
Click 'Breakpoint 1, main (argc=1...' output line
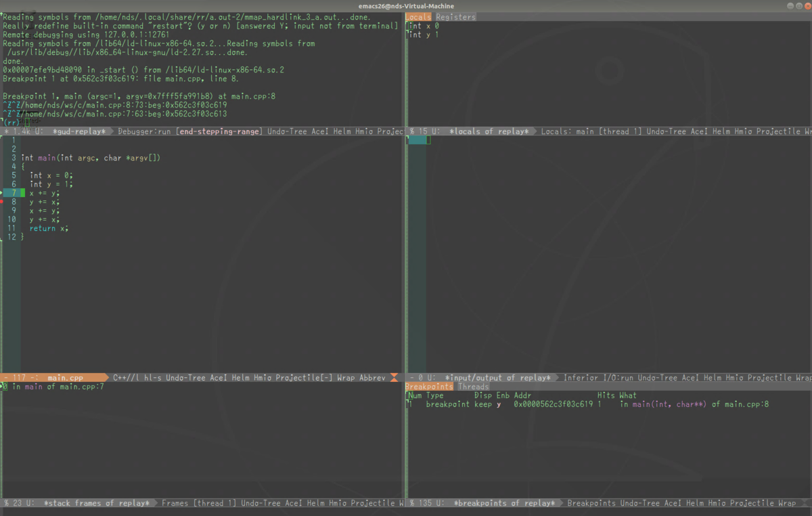pos(139,96)
